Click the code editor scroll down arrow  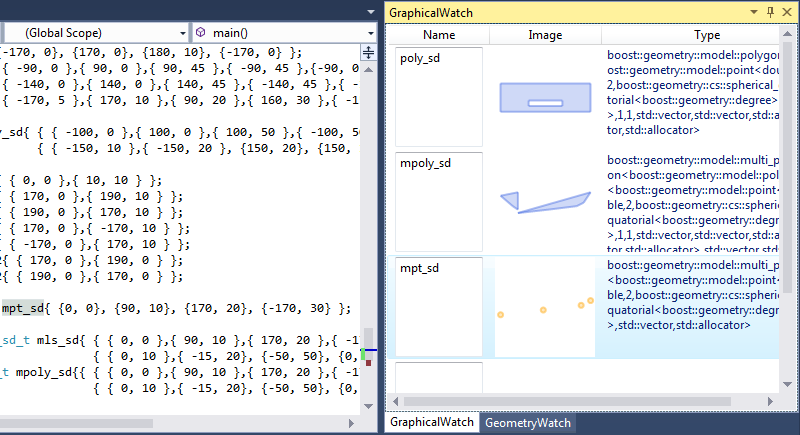tap(368, 406)
